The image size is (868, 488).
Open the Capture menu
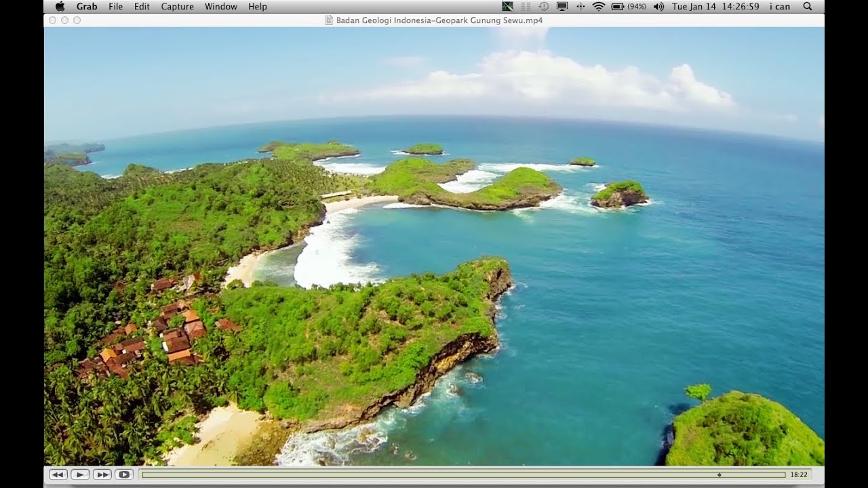click(x=178, y=7)
